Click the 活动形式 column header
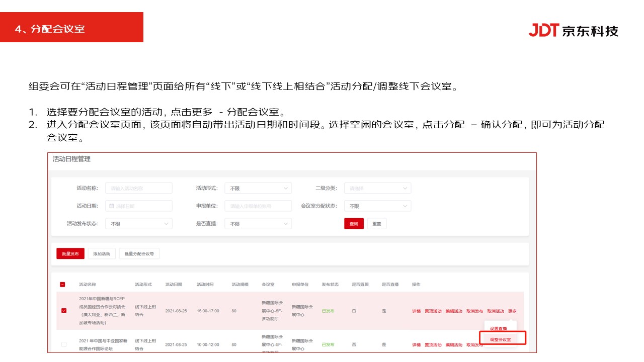Screen dimensions: 644x362 pos(143,285)
